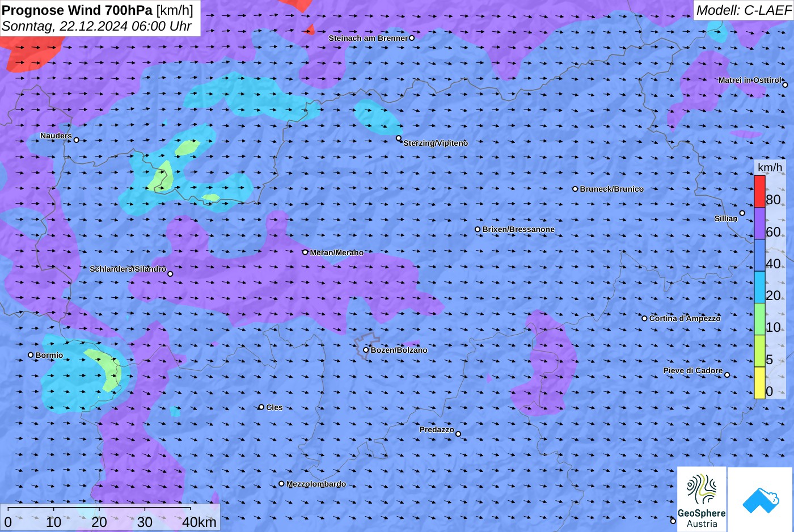Viewport: 794px width, 532px height.
Task: Click the '40km' scale bar label
Action: pos(199,522)
